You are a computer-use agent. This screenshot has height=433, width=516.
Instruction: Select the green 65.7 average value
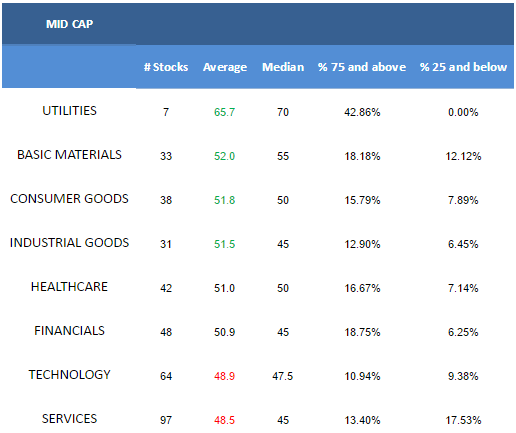pos(224,112)
